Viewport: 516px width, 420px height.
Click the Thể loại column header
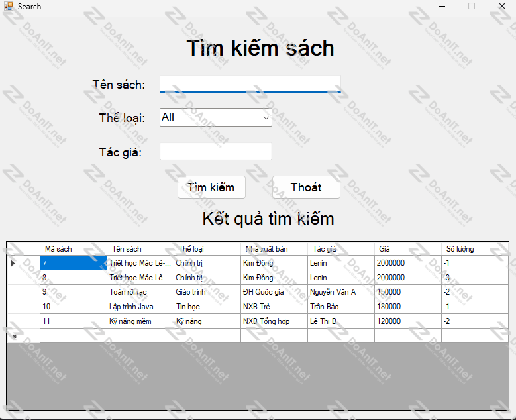click(207, 249)
